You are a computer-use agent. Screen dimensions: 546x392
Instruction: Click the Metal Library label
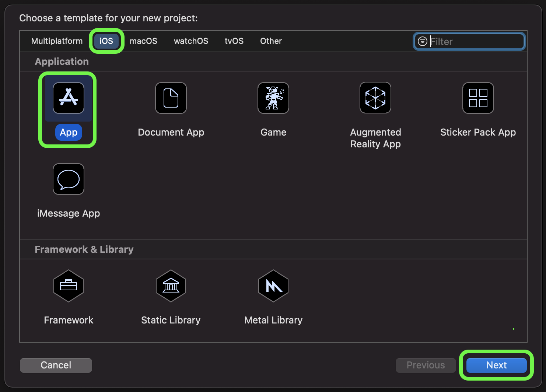(273, 320)
